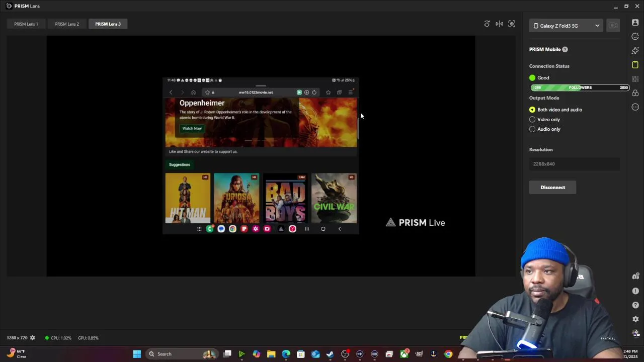The height and width of the screenshot is (362, 644).
Task: Click the Windows Start button
Action: 137,354
